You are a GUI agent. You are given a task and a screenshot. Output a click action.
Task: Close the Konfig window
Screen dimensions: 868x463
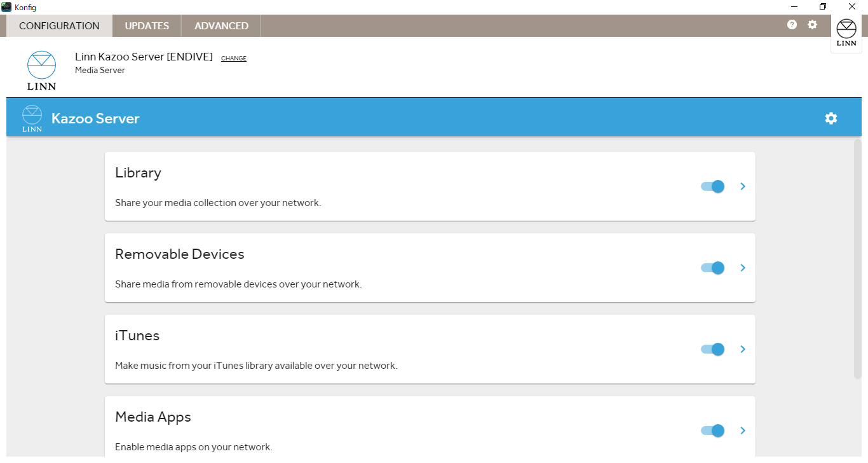coord(853,7)
